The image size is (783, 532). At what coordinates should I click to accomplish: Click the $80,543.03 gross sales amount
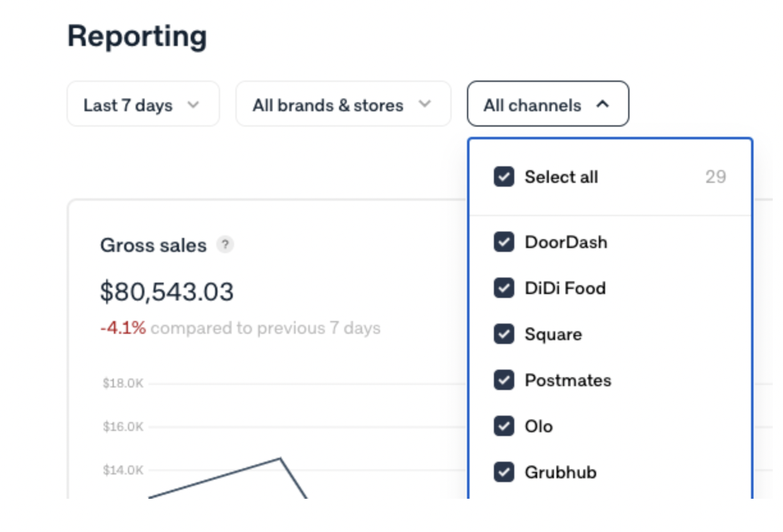tap(167, 292)
